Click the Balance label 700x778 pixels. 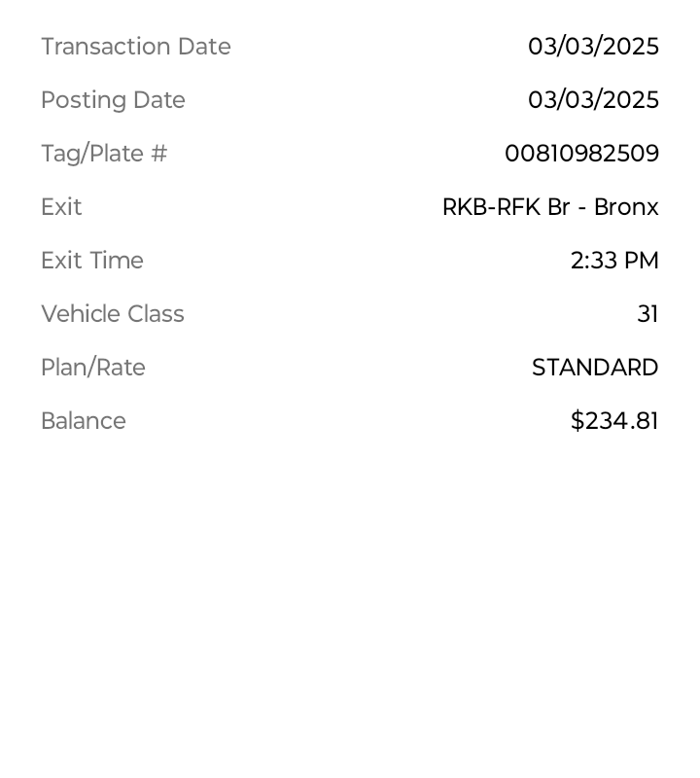point(84,421)
